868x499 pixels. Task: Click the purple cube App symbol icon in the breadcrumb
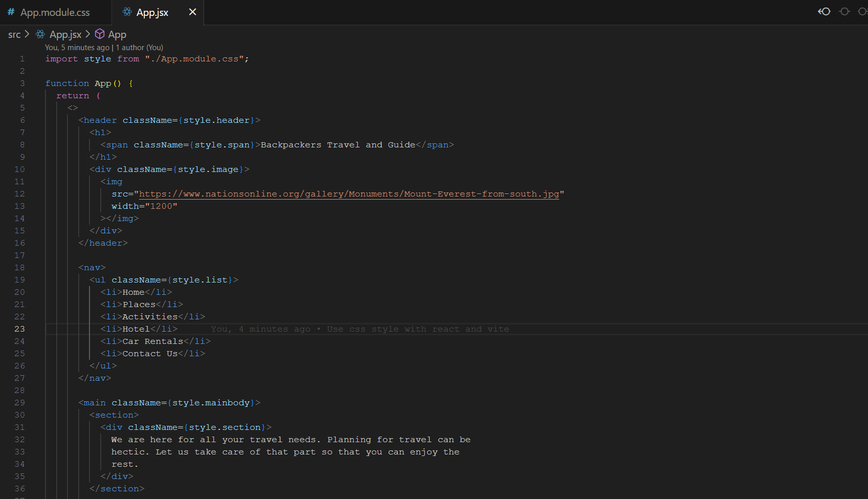click(x=99, y=34)
